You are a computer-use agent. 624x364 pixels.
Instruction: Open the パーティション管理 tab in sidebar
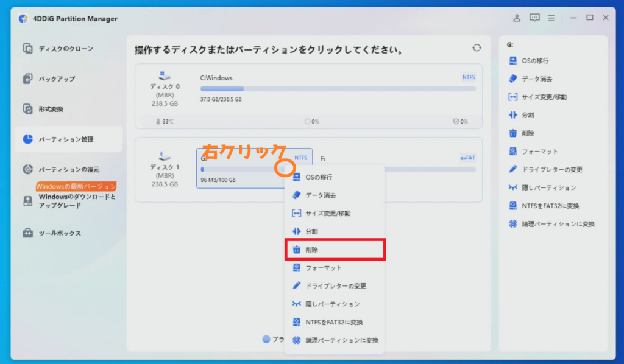[x=66, y=139]
